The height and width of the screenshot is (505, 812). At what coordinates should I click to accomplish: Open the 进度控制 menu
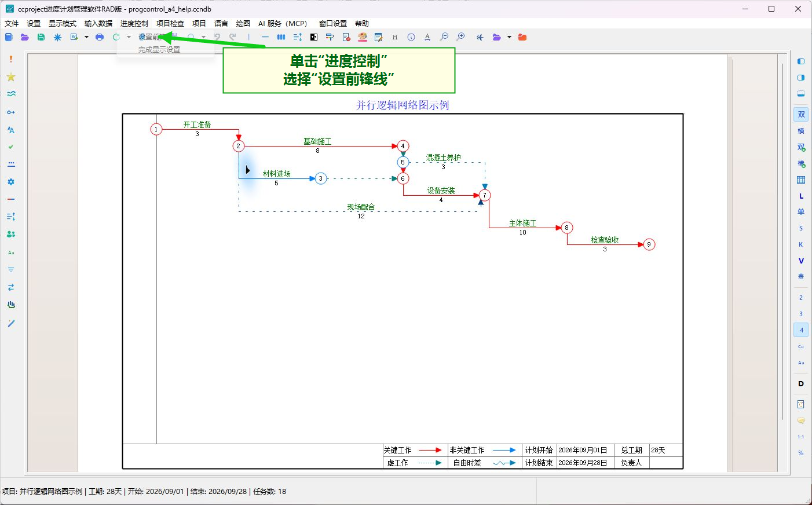tap(134, 24)
